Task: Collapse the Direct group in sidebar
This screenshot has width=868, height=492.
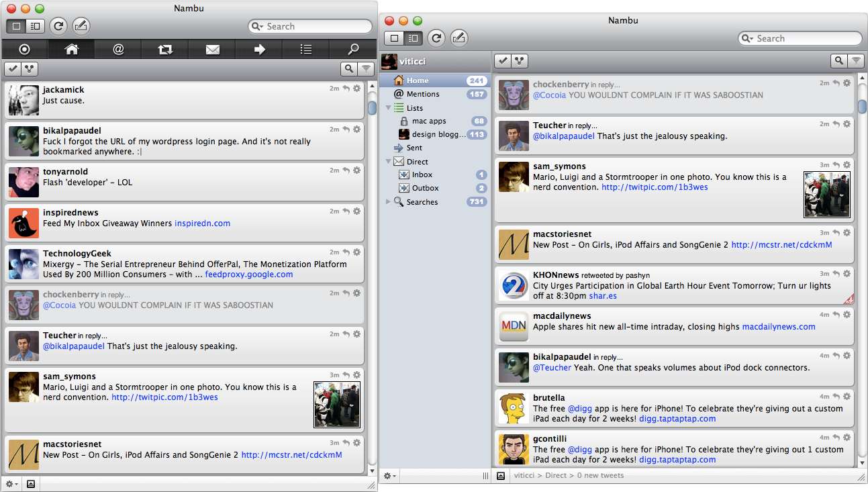Action: 389,161
